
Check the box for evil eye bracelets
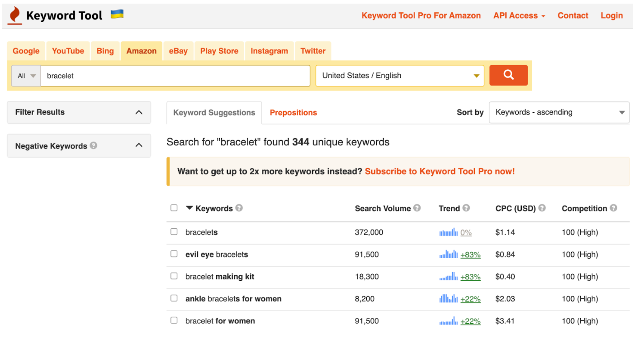coord(174,254)
